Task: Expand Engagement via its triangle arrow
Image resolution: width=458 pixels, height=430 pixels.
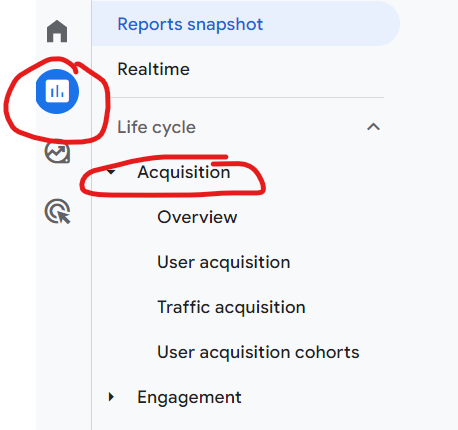Action: pyautogui.click(x=111, y=397)
